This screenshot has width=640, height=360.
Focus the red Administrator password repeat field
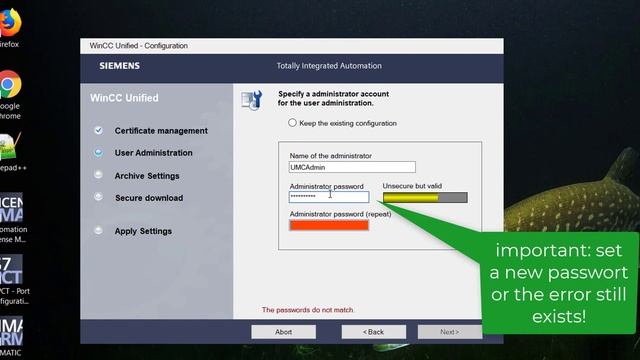coord(329,225)
